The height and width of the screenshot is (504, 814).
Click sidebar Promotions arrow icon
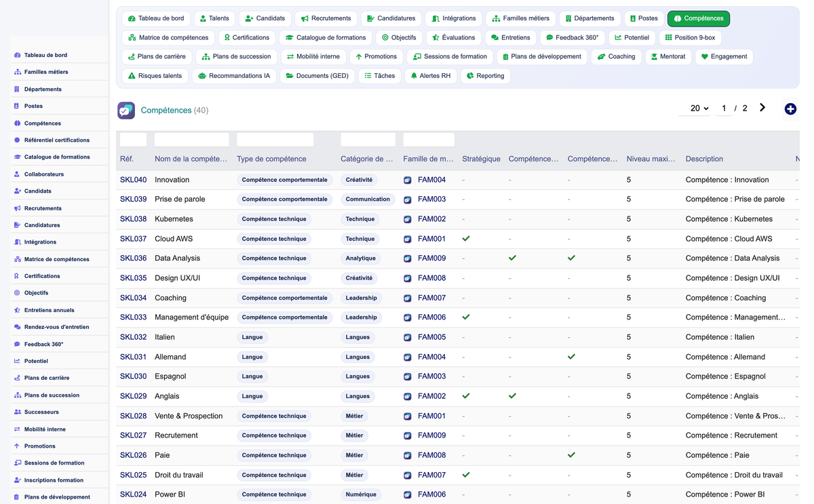pyautogui.click(x=17, y=446)
